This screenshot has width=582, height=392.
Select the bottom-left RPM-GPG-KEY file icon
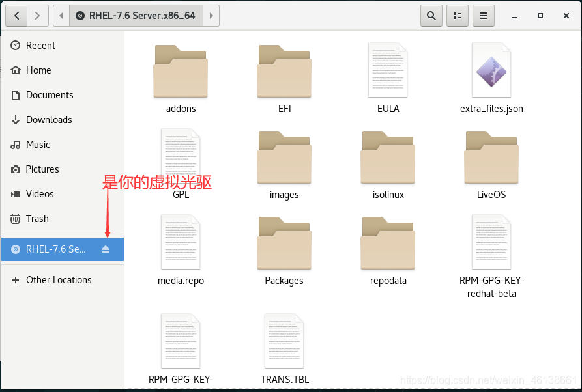pyautogui.click(x=181, y=341)
